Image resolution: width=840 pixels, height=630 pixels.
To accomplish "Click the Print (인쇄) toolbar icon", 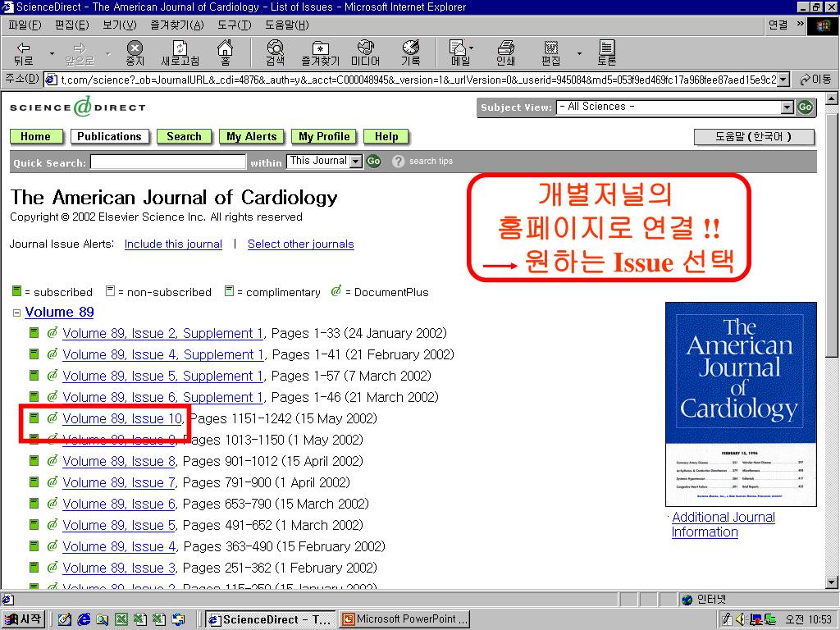I will [x=505, y=53].
